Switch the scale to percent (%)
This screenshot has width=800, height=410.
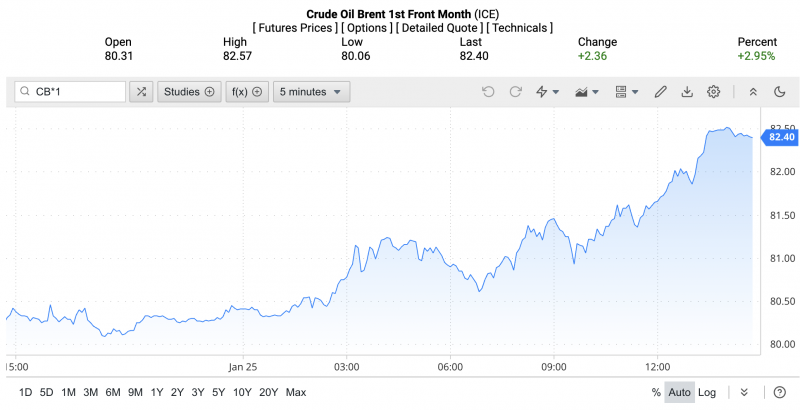pyautogui.click(x=656, y=392)
